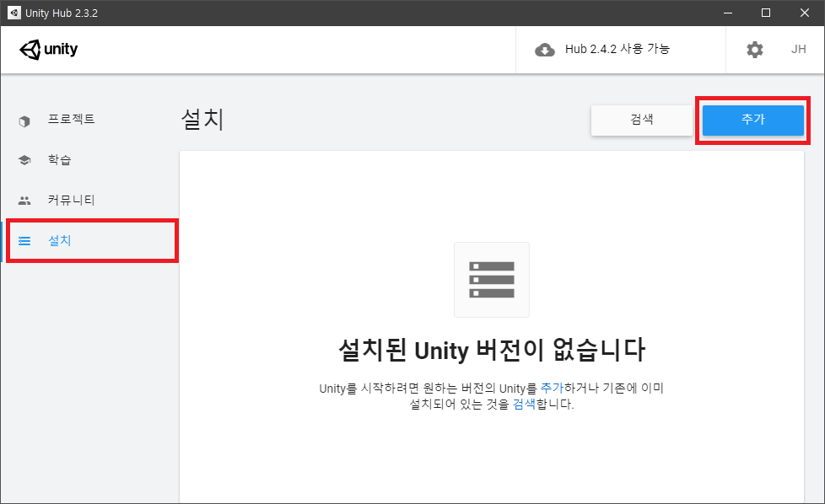Open the JH account menu

pyautogui.click(x=798, y=49)
